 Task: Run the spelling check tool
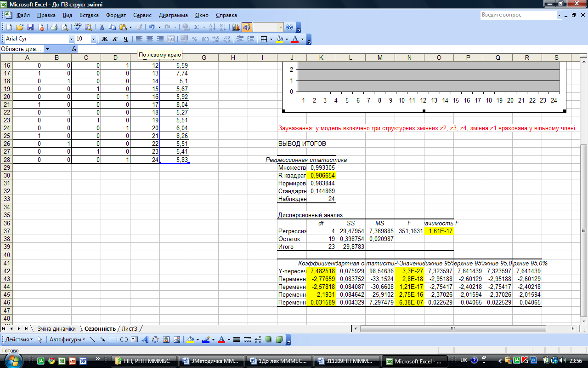click(x=78, y=27)
